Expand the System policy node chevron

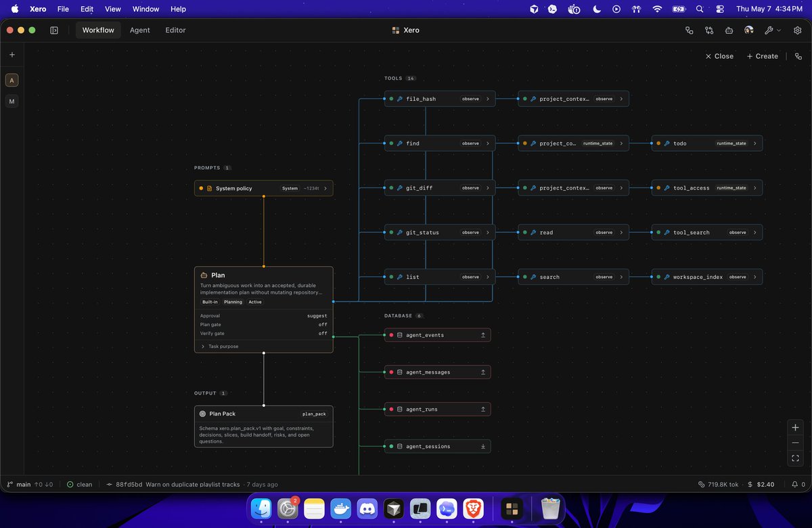pos(325,189)
